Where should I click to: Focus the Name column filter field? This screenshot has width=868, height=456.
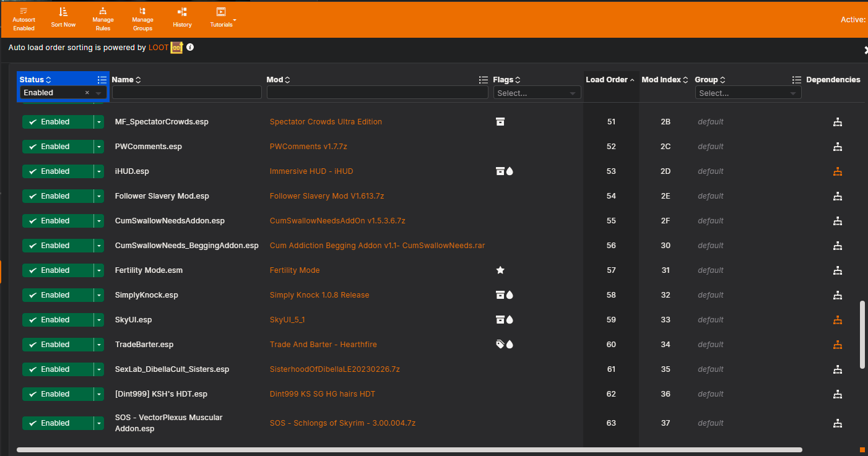point(187,93)
